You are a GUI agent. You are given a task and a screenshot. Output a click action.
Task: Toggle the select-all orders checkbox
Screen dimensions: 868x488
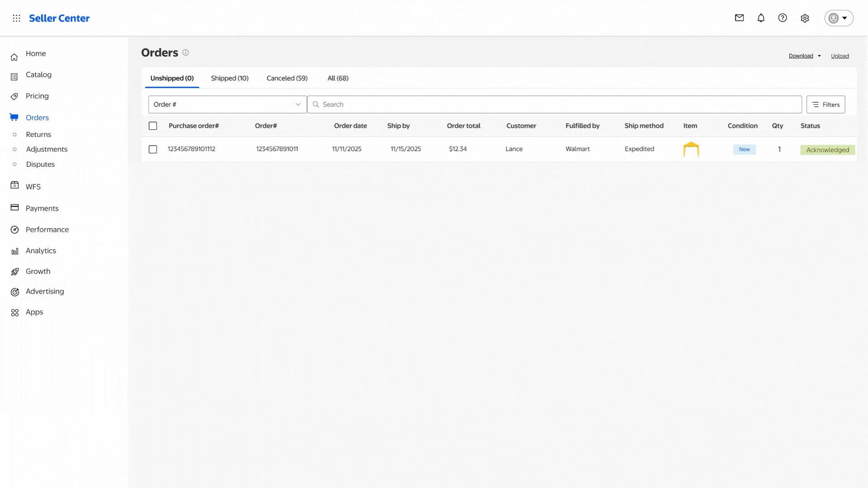[x=153, y=126]
